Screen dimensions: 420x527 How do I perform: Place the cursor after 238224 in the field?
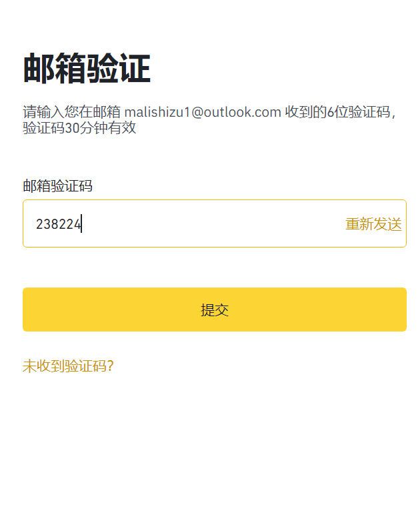point(83,224)
